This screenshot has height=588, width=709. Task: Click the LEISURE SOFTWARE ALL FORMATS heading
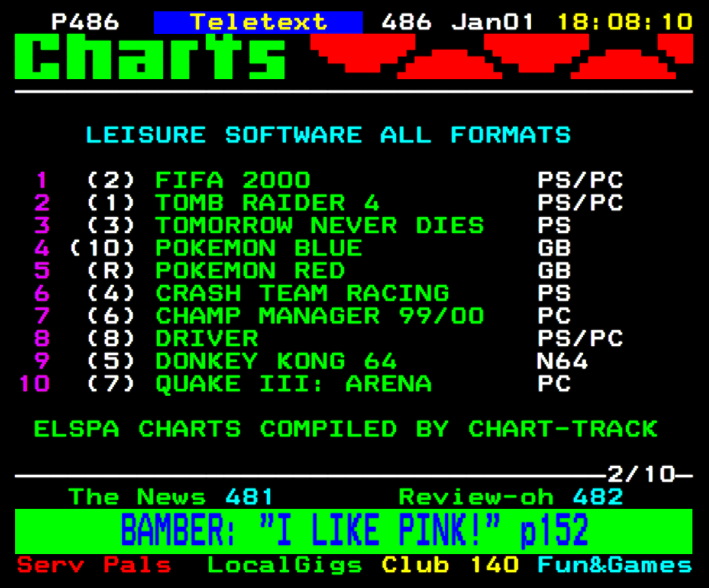click(328, 135)
